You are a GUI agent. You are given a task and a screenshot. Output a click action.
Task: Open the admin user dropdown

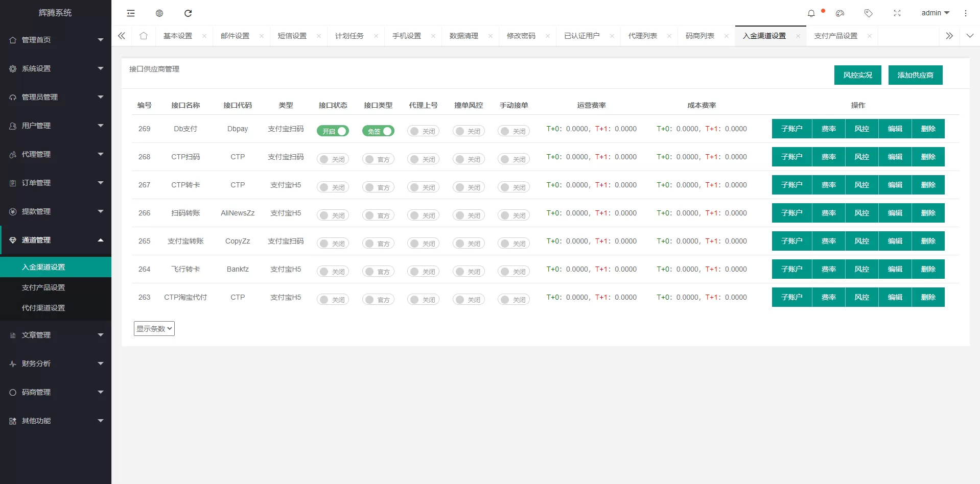(x=935, y=13)
